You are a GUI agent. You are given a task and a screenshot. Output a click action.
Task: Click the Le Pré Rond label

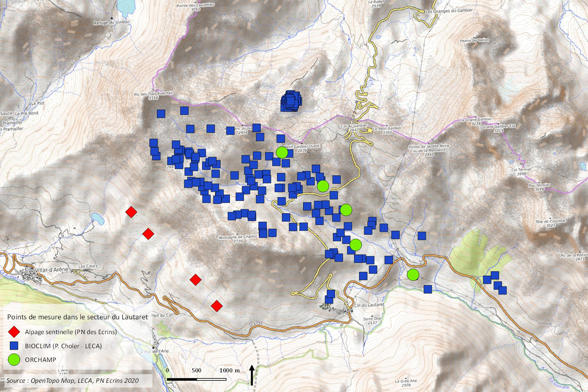point(27,114)
